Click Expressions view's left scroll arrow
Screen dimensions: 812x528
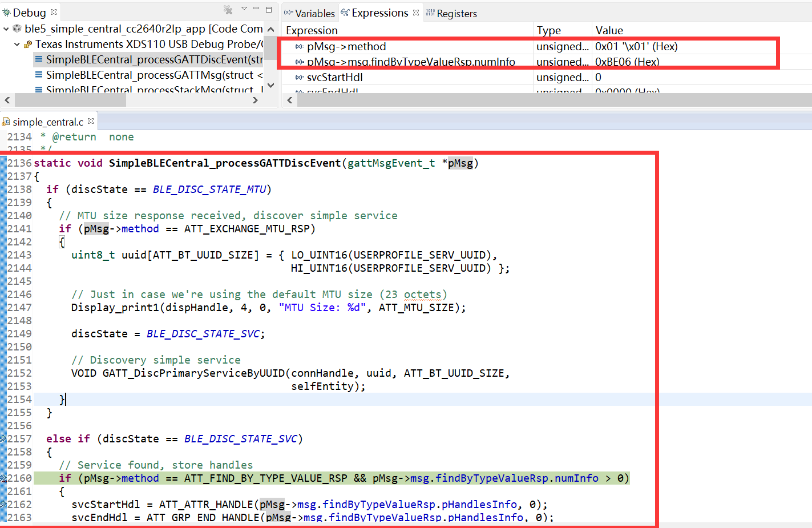tap(290, 100)
